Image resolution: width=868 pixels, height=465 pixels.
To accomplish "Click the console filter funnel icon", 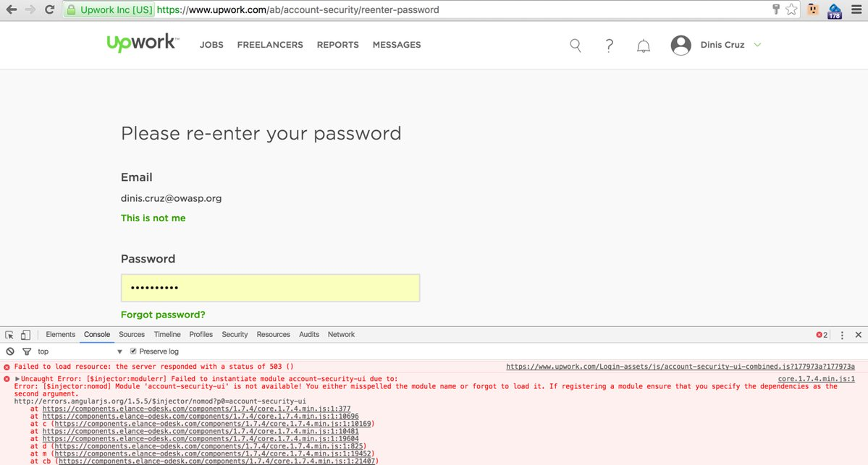I will tap(27, 351).
